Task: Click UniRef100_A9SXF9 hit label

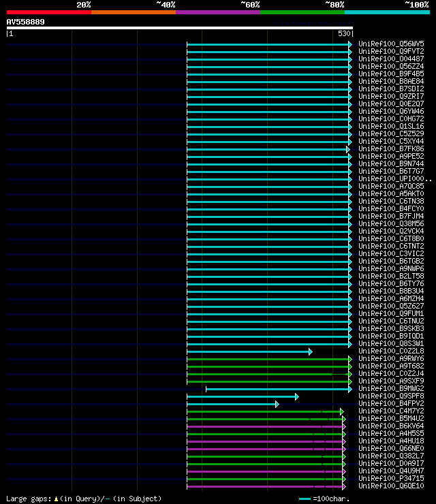Action: pyautogui.click(x=391, y=381)
